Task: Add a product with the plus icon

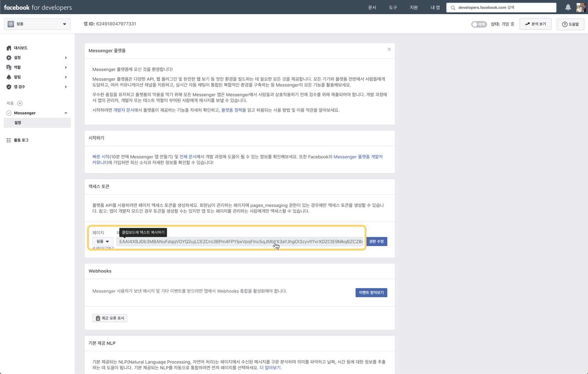Action: (20, 103)
